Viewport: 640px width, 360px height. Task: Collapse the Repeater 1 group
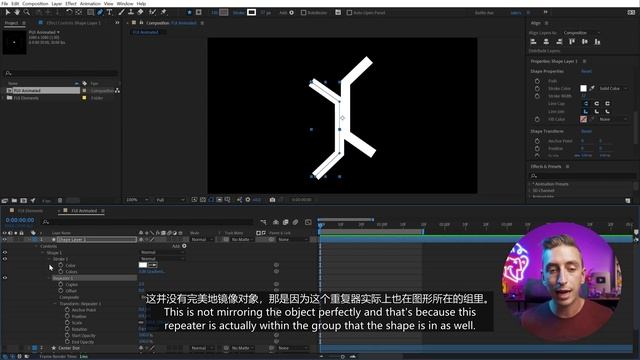tap(49, 278)
